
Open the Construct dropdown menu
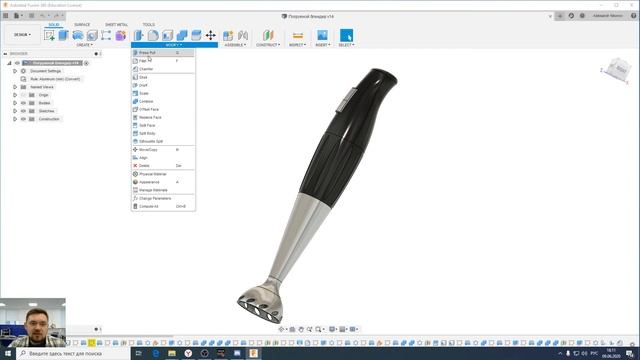click(268, 45)
